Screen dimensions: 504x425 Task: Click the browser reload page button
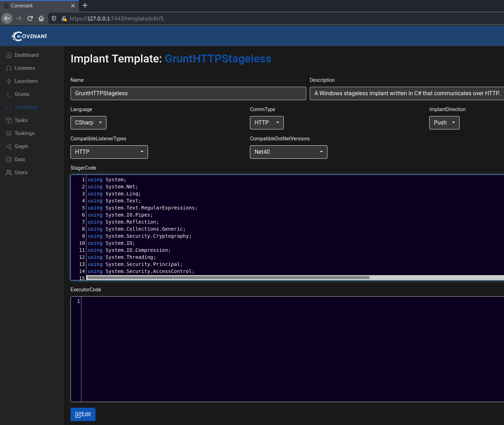[30, 18]
